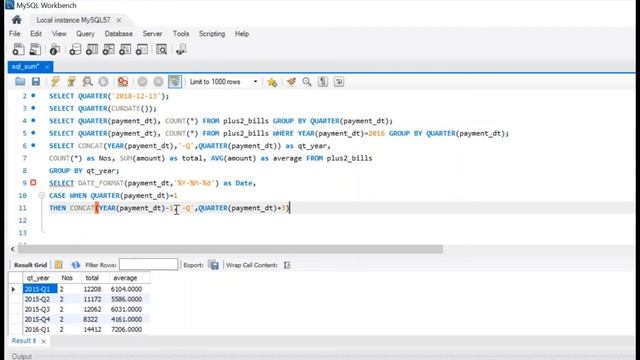The width and height of the screenshot is (640, 360).
Task: Commit transaction toolbar icon
Action: [142, 82]
